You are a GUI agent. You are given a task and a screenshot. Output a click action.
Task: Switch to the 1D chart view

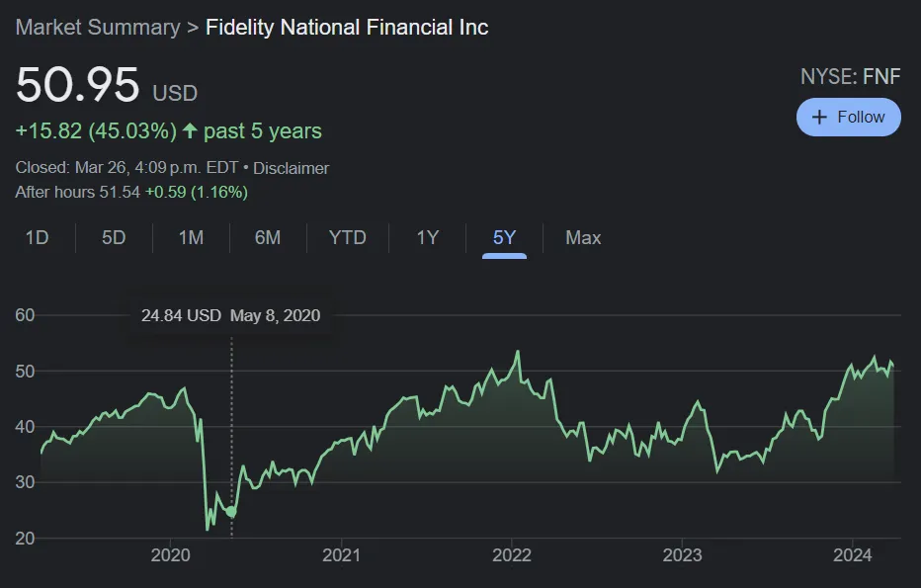(37, 238)
